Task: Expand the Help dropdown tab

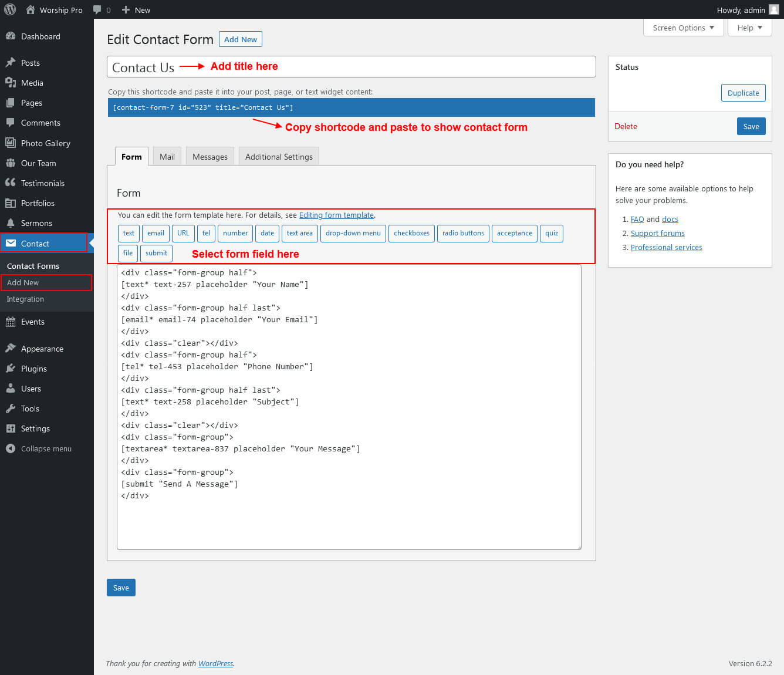Action: coord(749,28)
